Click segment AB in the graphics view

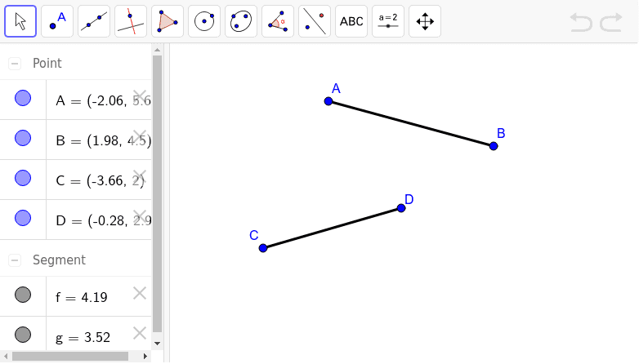coord(411,123)
